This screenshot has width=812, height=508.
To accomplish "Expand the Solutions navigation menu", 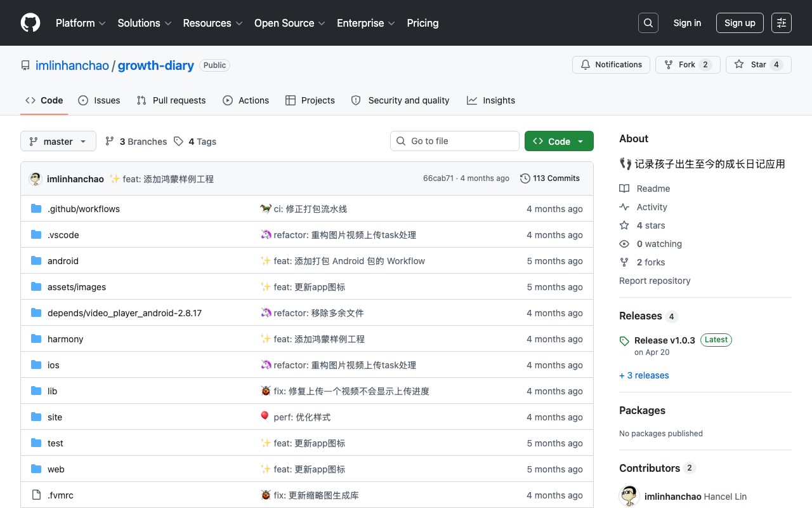I will tap(145, 23).
